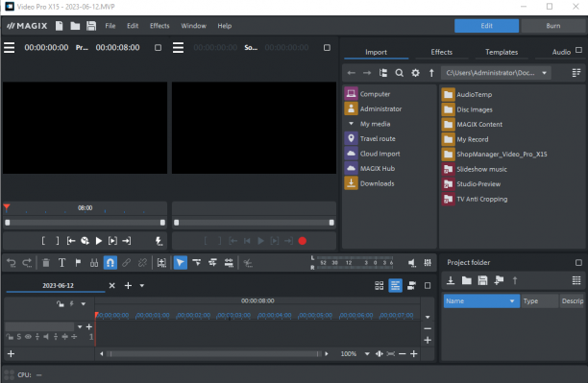Viewport: 588px width, 383px height.
Task: Save Project folder with floppy icon
Action: tap(482, 280)
